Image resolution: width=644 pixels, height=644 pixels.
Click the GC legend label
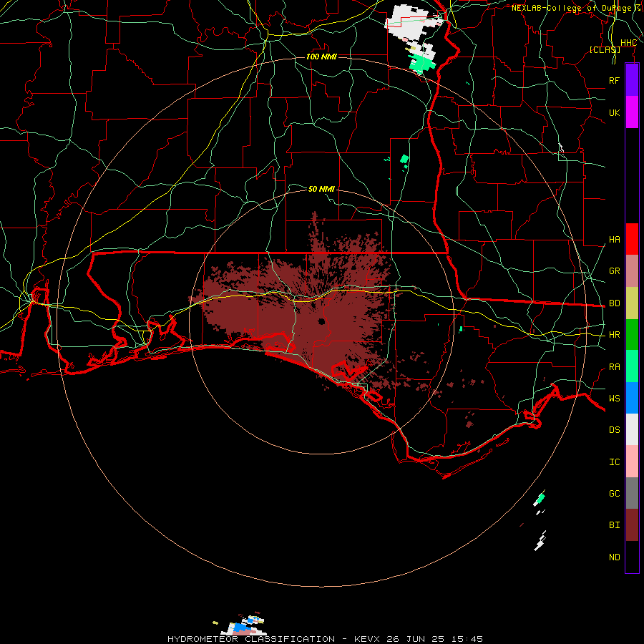pos(614,493)
